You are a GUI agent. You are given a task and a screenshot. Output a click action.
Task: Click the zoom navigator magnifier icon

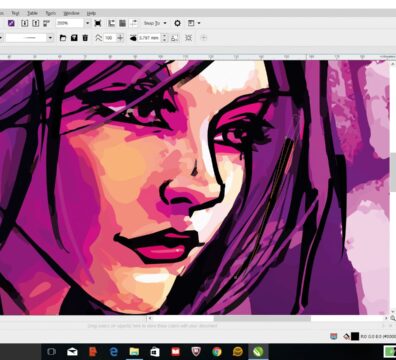(x=393, y=318)
